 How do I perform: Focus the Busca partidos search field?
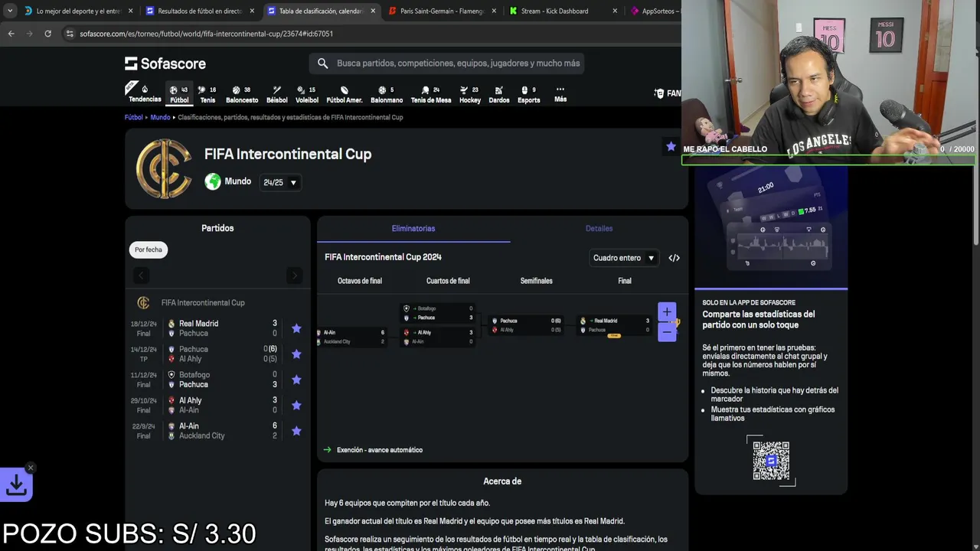coord(446,64)
